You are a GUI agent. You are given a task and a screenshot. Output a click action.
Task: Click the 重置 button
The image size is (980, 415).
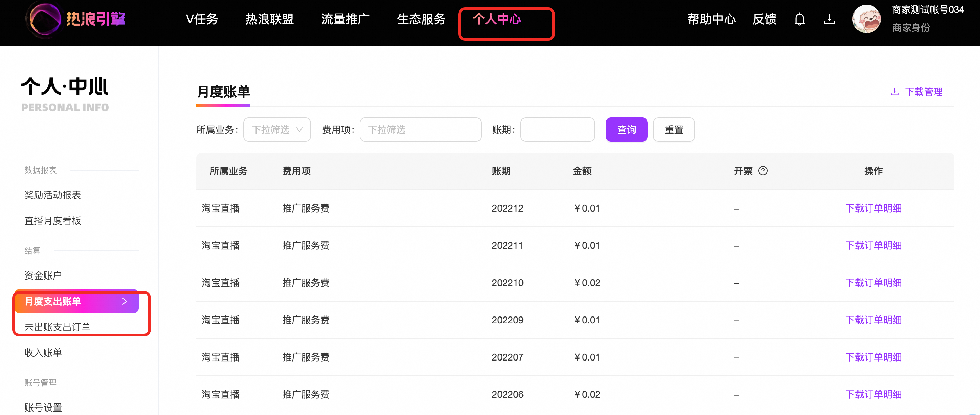pyautogui.click(x=674, y=130)
